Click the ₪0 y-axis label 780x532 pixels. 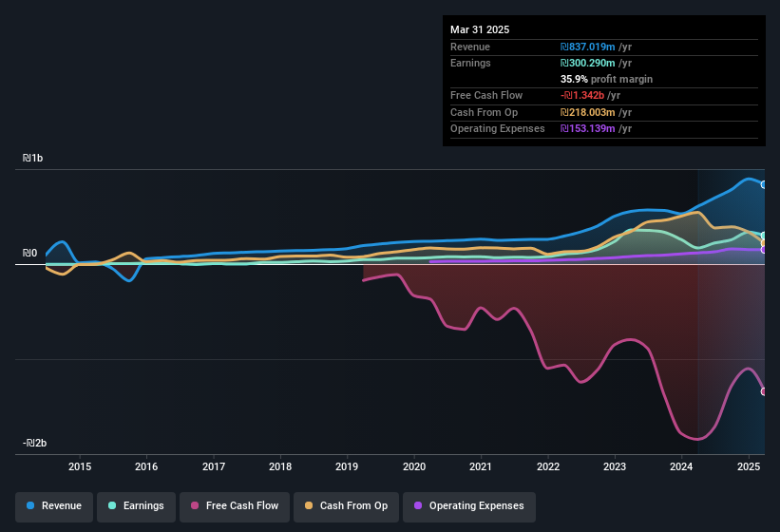[29, 253]
